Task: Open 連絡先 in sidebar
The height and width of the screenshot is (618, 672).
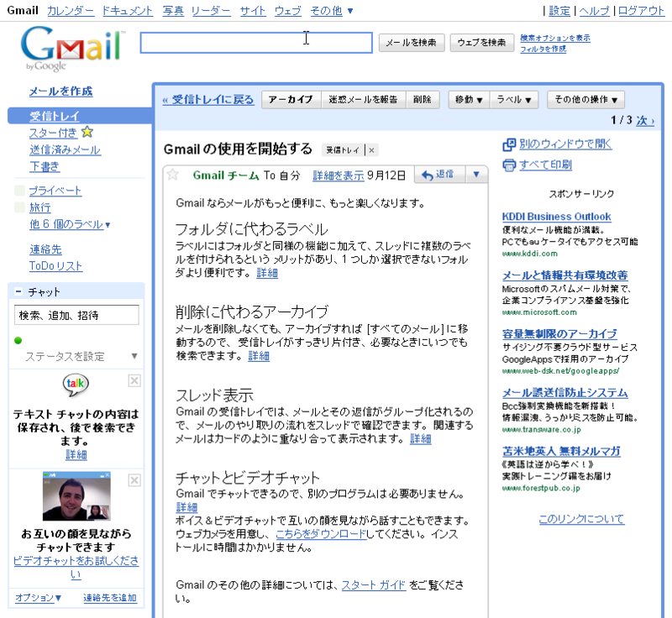Action: click(45, 249)
